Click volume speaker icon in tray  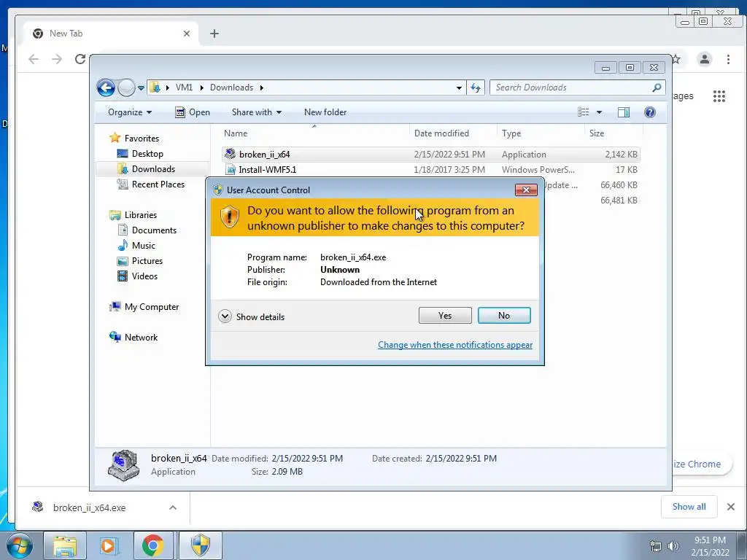coord(673,546)
